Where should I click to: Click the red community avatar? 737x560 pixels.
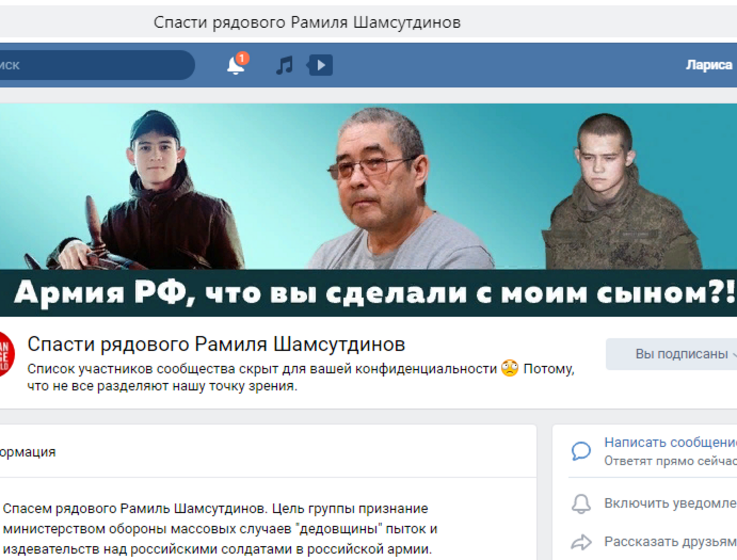(6, 354)
